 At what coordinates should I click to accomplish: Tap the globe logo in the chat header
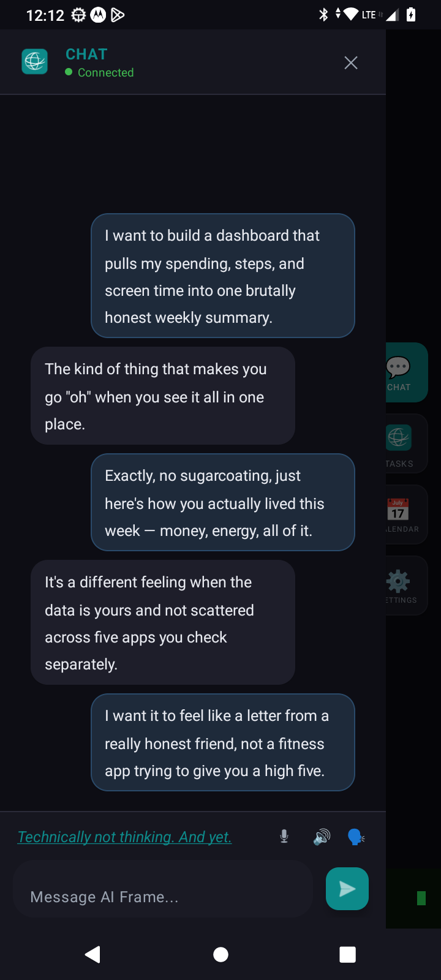pyautogui.click(x=34, y=61)
